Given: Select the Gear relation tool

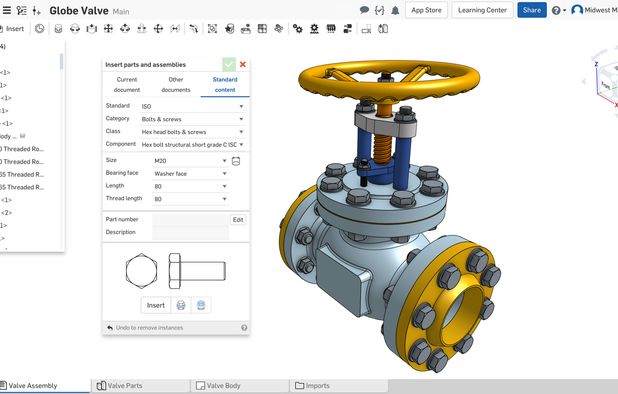Looking at the screenshot, I should [x=298, y=29].
